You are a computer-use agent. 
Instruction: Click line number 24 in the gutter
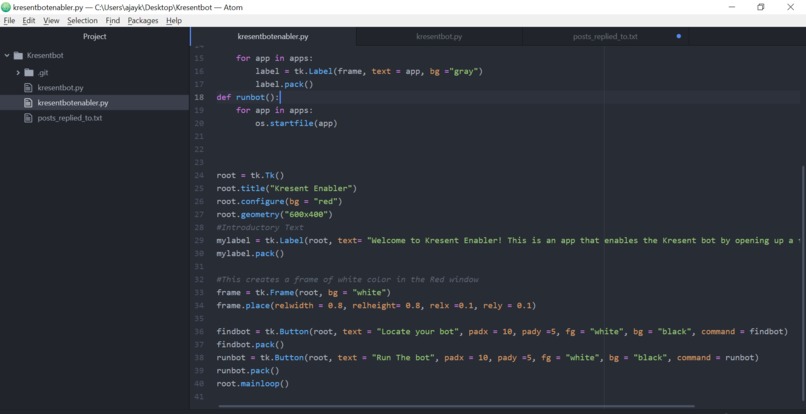[199, 175]
